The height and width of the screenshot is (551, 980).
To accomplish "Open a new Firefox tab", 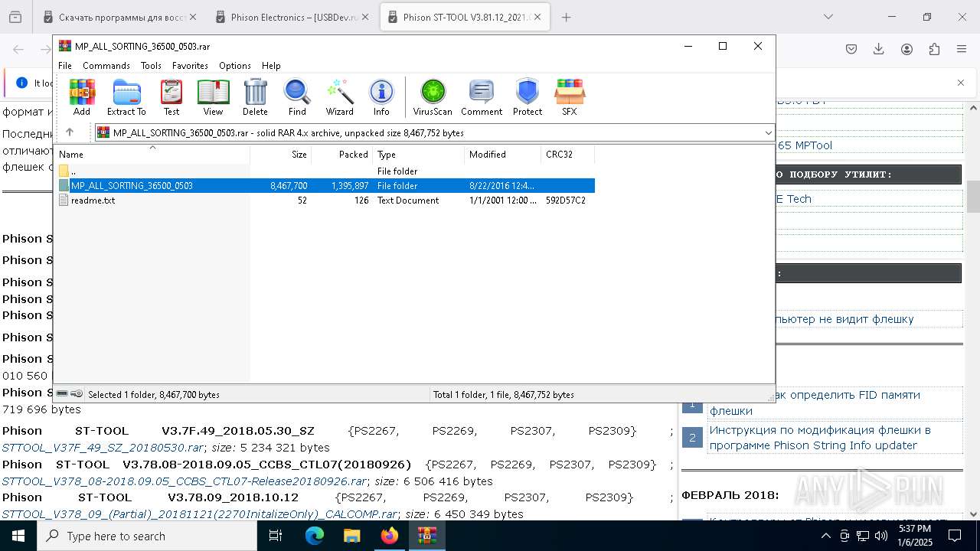I will pos(566,17).
